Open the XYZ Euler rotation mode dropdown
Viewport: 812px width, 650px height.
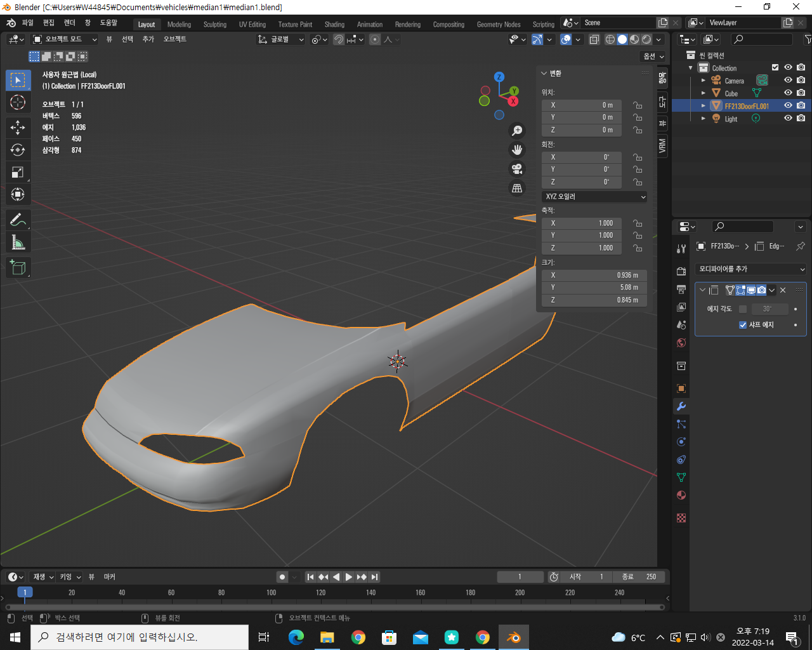[x=594, y=197]
